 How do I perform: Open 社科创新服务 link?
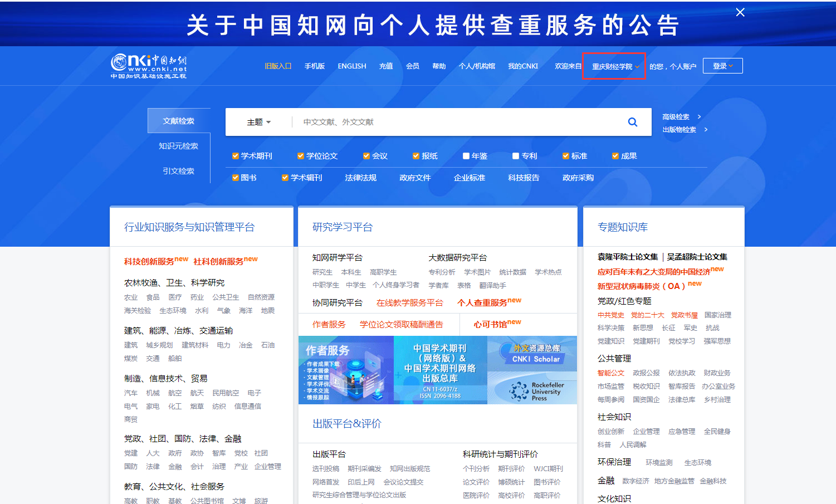coord(218,261)
